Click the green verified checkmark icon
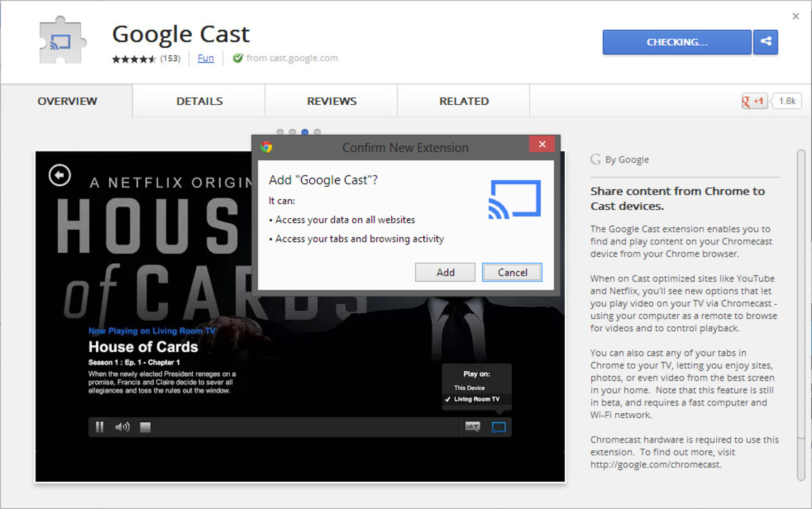 point(238,58)
